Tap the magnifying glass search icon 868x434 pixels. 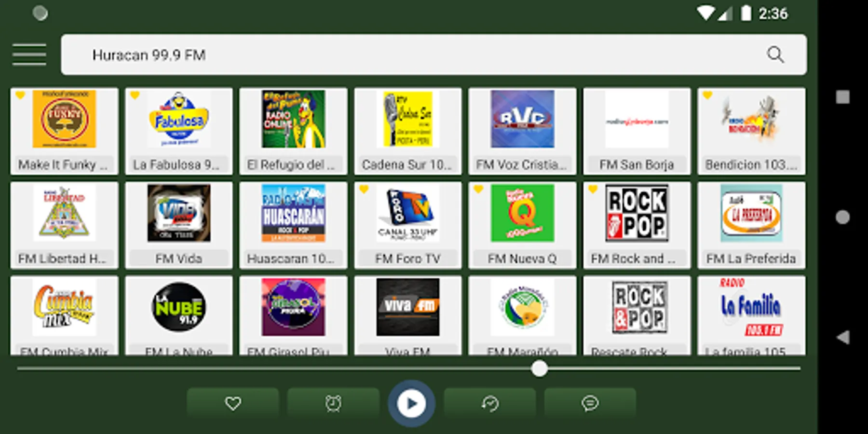click(x=775, y=54)
